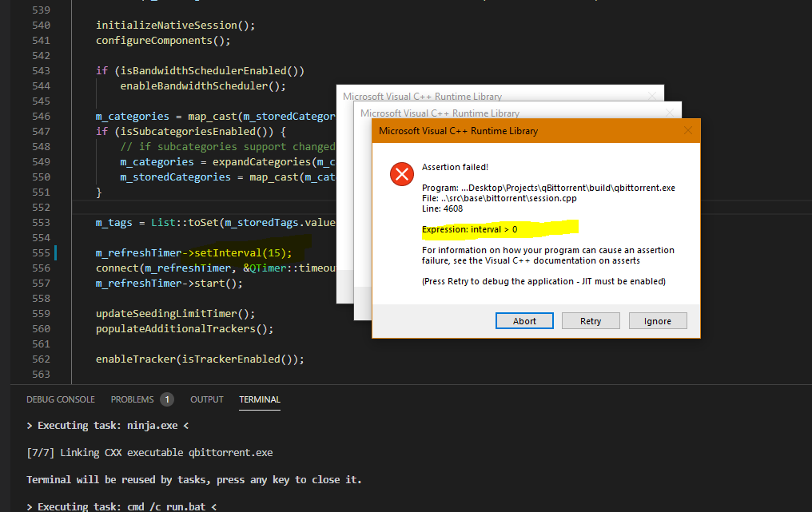
Task: Click Retry to debug the application
Action: pyautogui.click(x=591, y=320)
